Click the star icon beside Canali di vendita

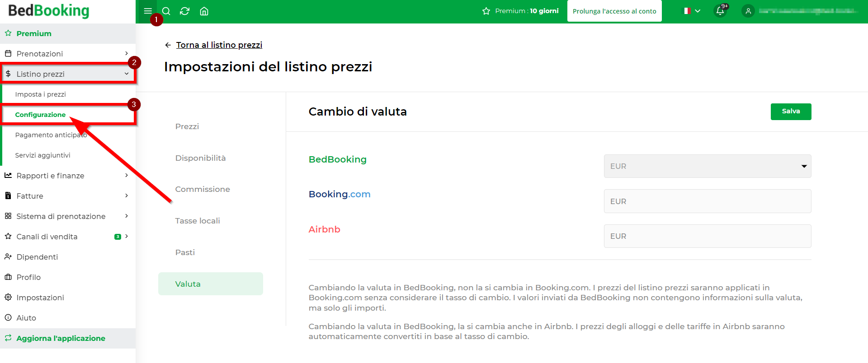click(x=8, y=236)
